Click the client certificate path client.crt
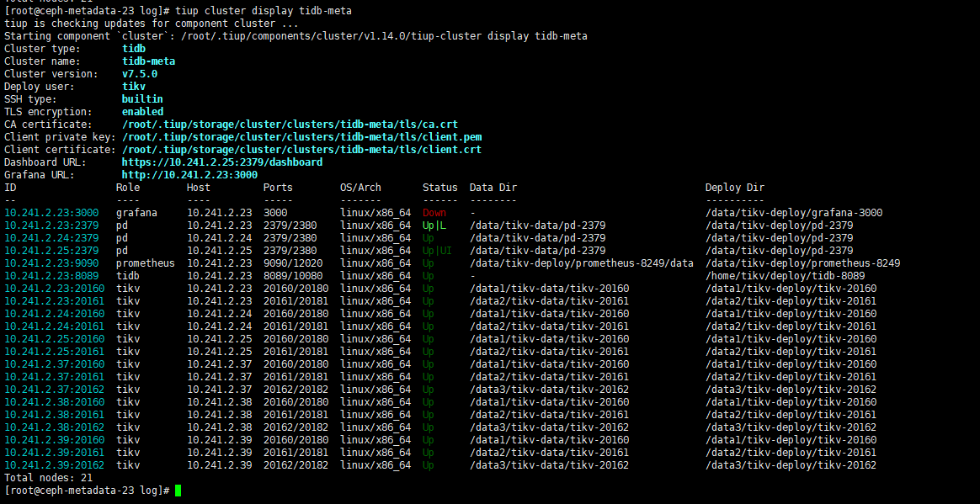980x504 pixels. click(301, 150)
